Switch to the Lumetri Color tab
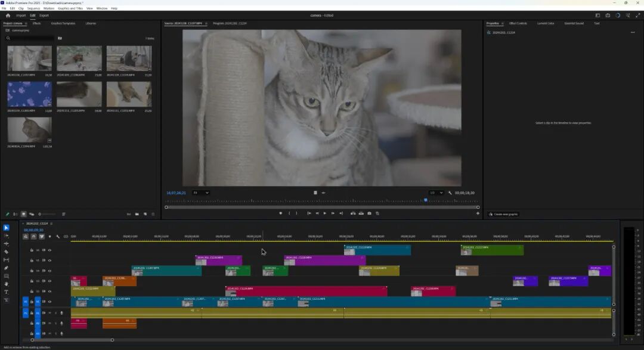The height and width of the screenshot is (350, 644). pyautogui.click(x=546, y=23)
